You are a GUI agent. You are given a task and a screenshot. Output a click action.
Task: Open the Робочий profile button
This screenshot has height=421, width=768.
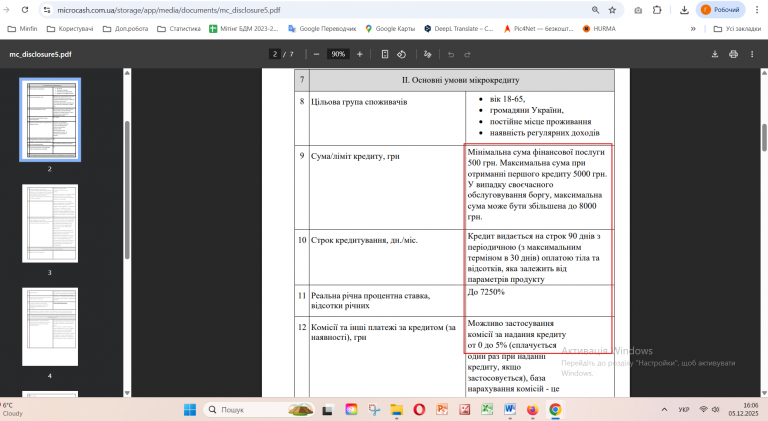coord(720,10)
